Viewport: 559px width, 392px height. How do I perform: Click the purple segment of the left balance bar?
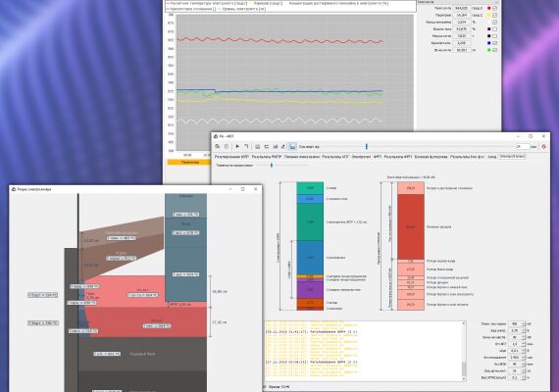(310, 290)
